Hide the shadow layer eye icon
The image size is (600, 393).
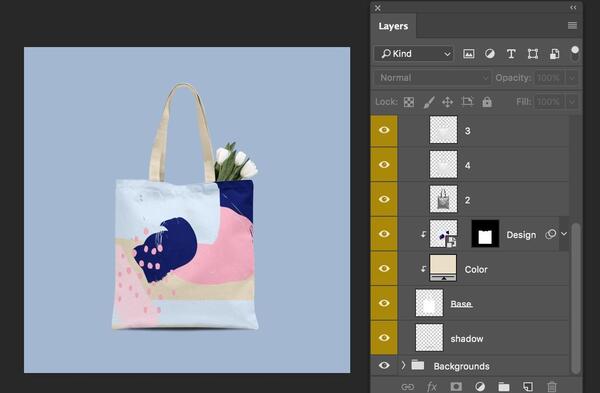pyautogui.click(x=384, y=338)
